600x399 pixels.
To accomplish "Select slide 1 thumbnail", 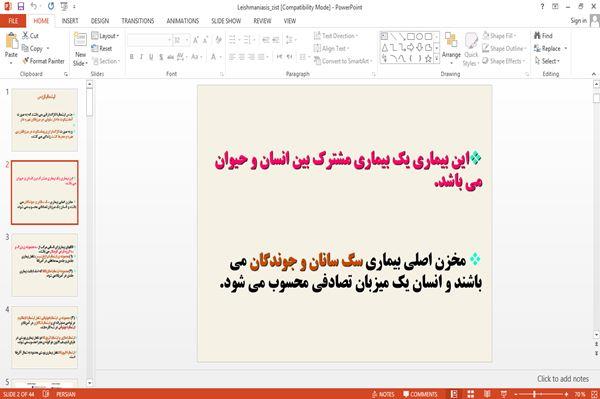I will coord(45,120).
